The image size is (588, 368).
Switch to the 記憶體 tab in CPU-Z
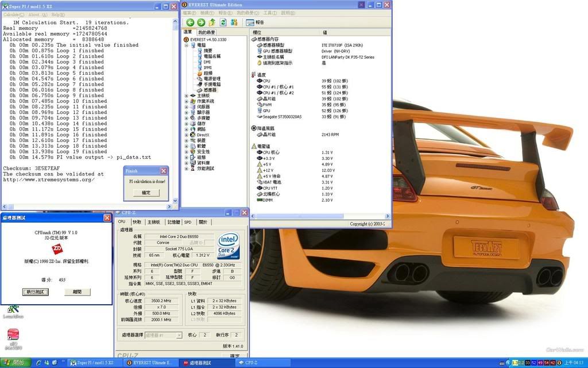[173, 222]
